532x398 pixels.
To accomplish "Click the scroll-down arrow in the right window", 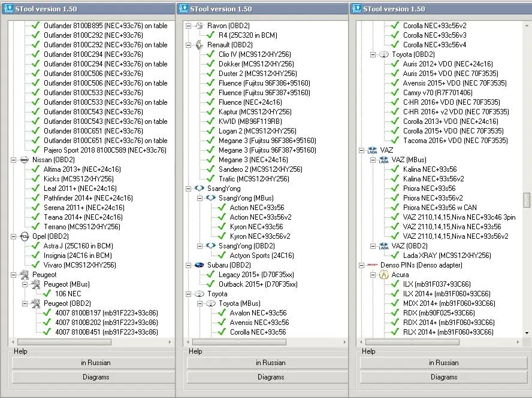I will (x=527, y=333).
